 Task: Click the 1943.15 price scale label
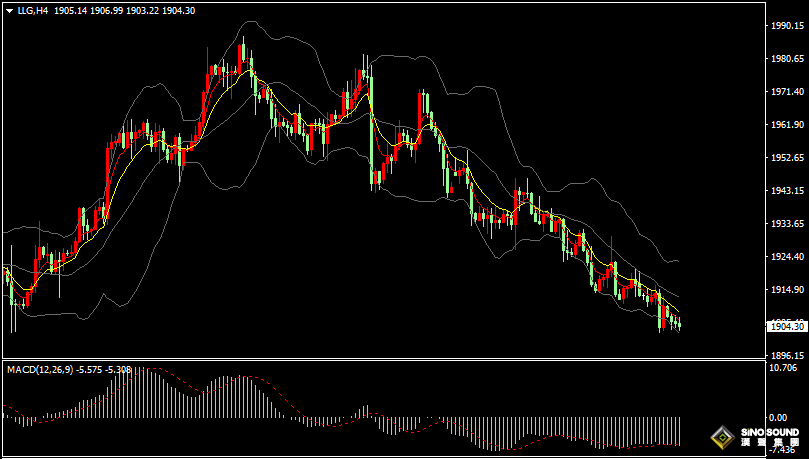click(x=788, y=190)
